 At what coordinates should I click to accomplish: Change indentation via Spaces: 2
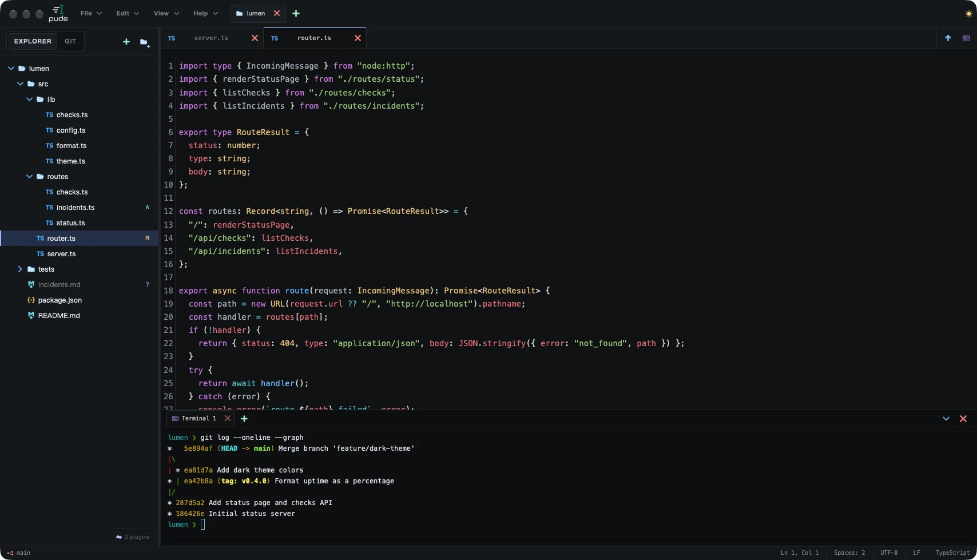click(x=849, y=553)
